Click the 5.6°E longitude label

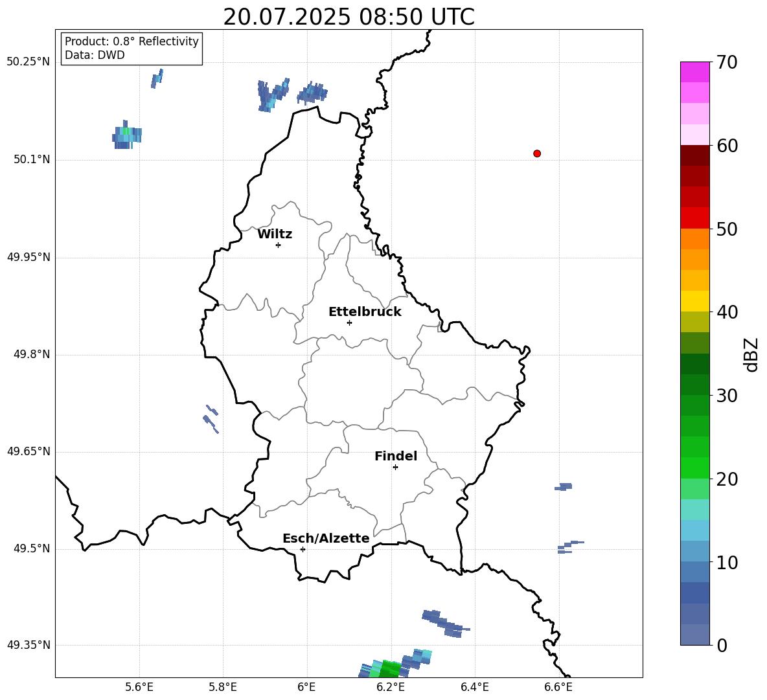pyautogui.click(x=139, y=687)
